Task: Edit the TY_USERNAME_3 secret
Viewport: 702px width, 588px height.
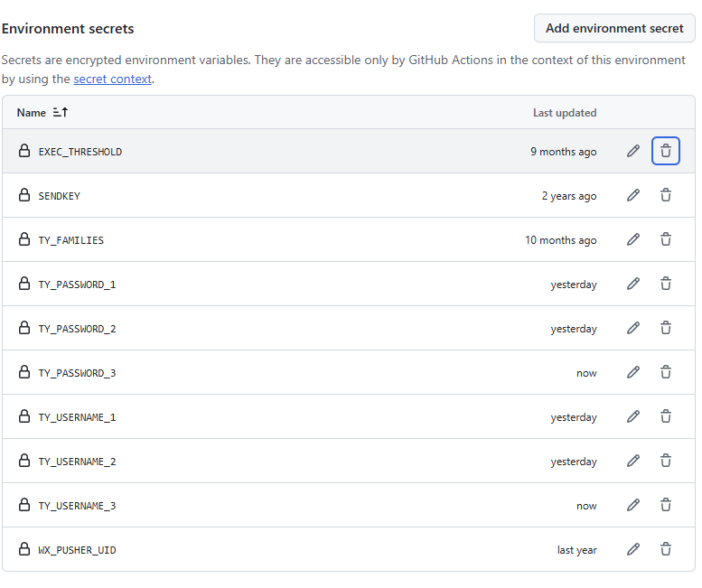Action: click(x=633, y=505)
